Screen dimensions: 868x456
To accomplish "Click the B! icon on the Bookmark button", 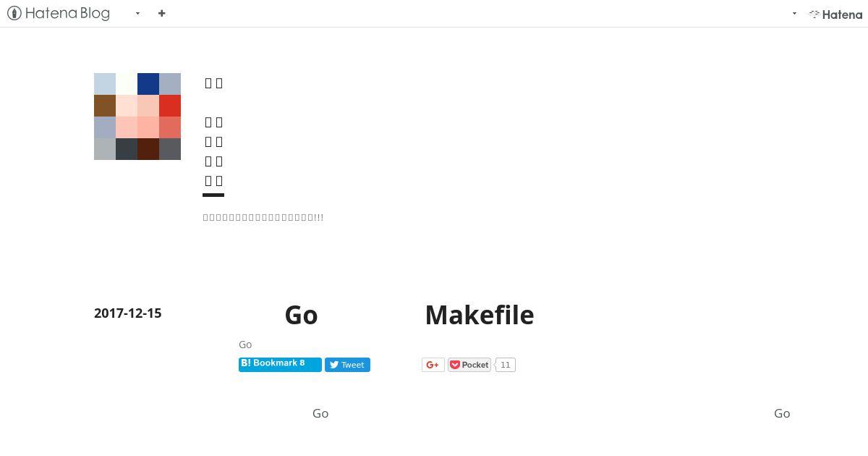I will 246,363.
